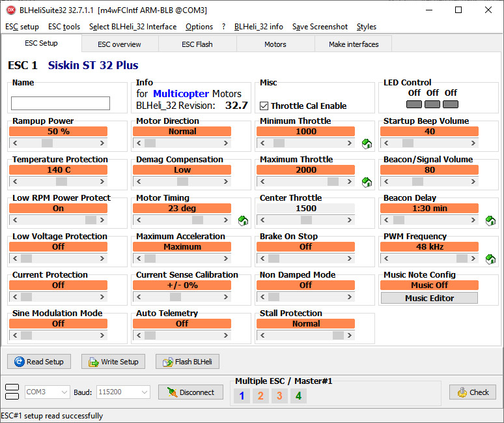Click right arrow of Brake On Stop
Viewport: 504px width, 423px height.
350,259
